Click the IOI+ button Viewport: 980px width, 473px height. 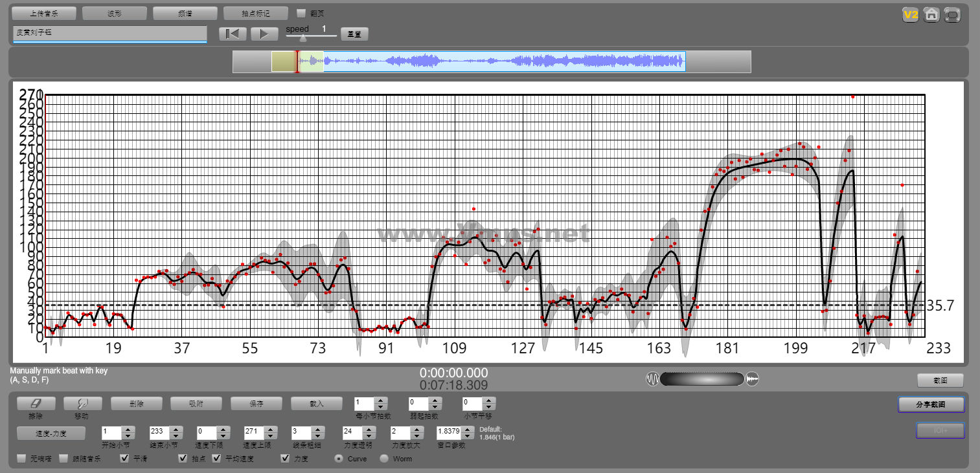940,430
